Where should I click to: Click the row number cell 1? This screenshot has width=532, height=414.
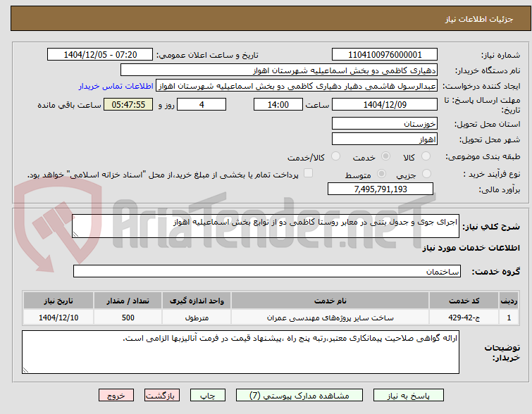pyautogui.click(x=509, y=318)
